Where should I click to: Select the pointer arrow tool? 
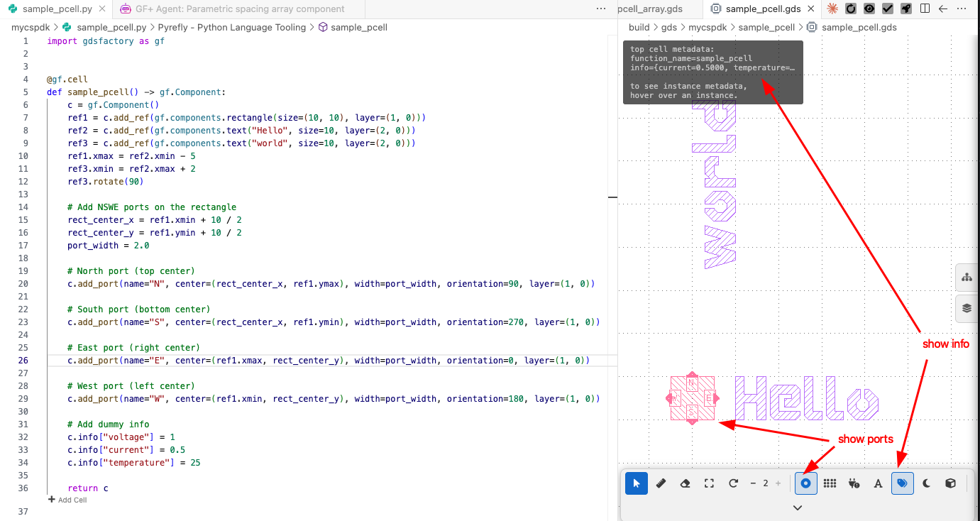[x=637, y=483]
